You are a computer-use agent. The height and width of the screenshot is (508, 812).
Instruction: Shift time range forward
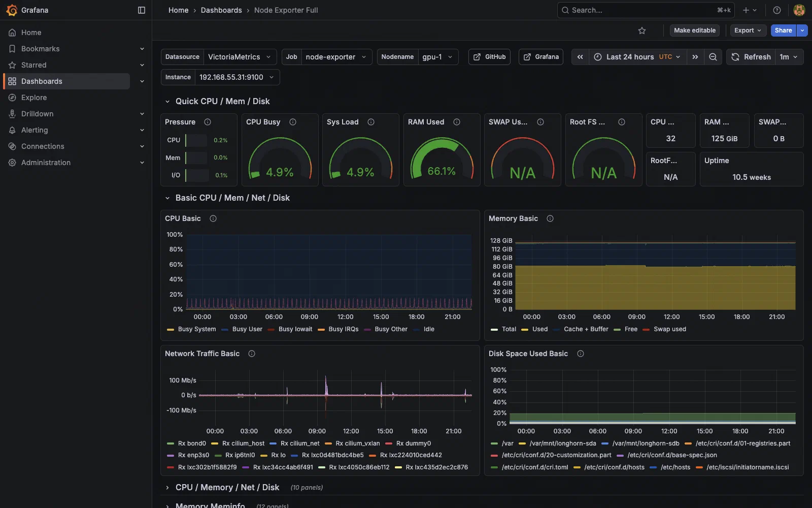pyautogui.click(x=695, y=57)
